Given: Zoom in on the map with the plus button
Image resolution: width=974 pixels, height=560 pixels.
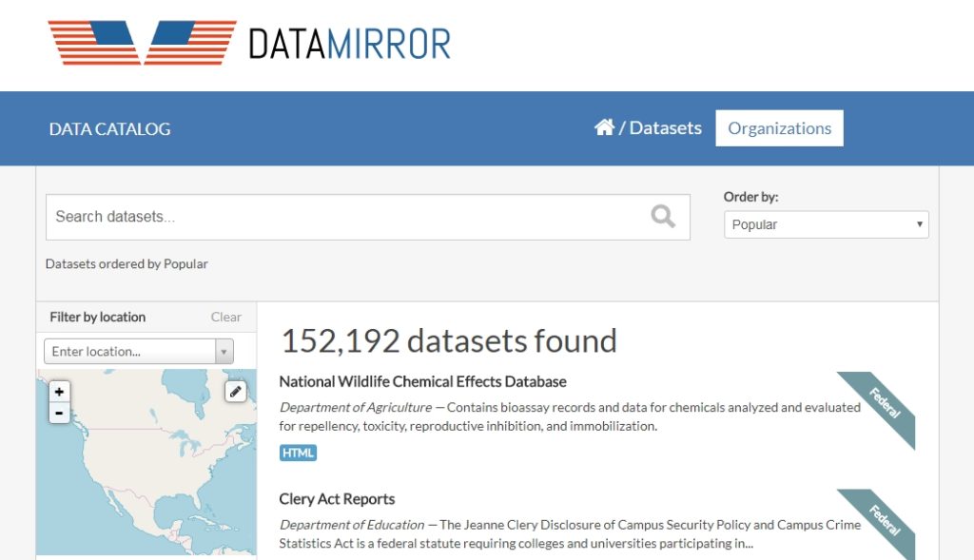Looking at the screenshot, I should coord(59,391).
